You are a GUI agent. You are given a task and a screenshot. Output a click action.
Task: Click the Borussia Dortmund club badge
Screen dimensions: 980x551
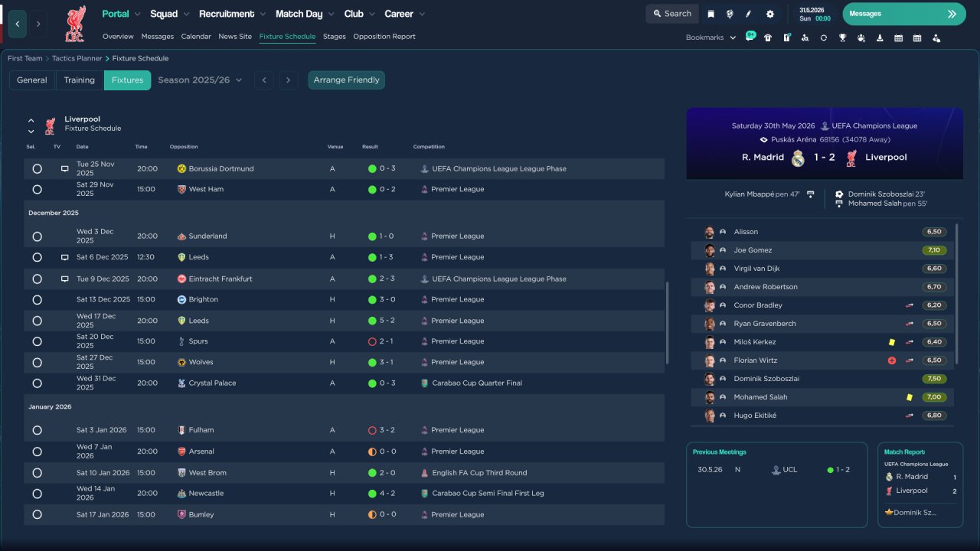tap(181, 168)
